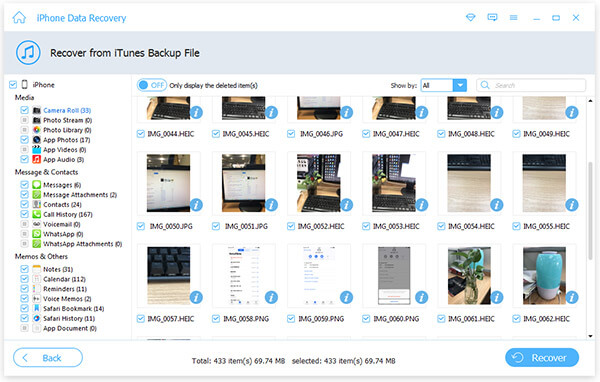Uncheck the Call History checkbox
The width and height of the screenshot is (600, 382).
24,214
